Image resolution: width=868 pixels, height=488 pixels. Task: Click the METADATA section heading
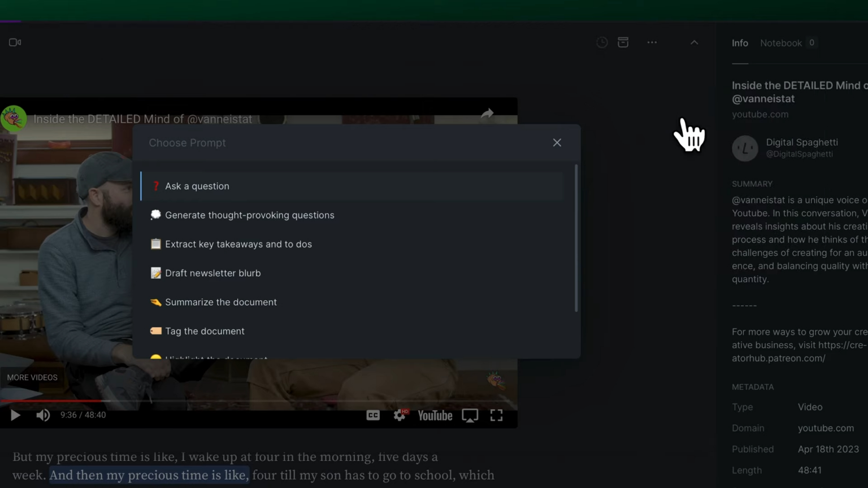[753, 387]
